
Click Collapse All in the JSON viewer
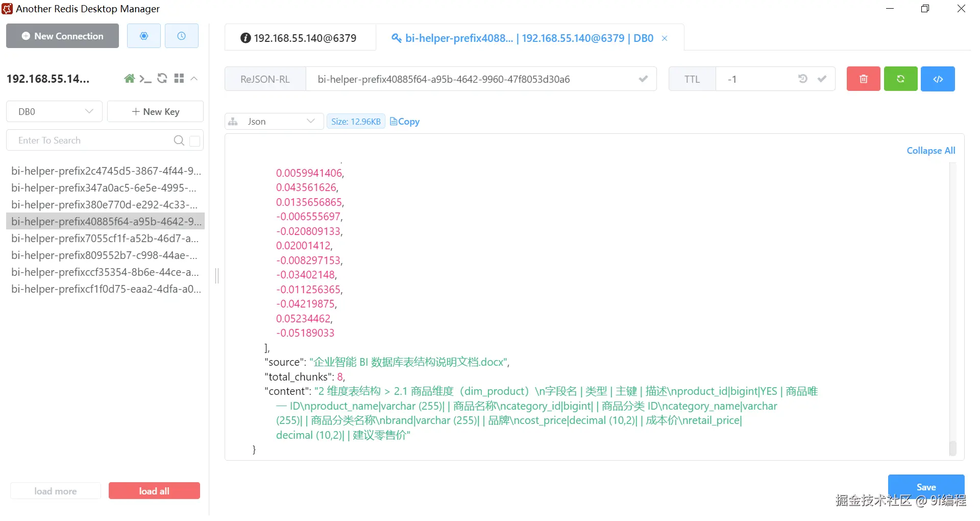click(930, 151)
